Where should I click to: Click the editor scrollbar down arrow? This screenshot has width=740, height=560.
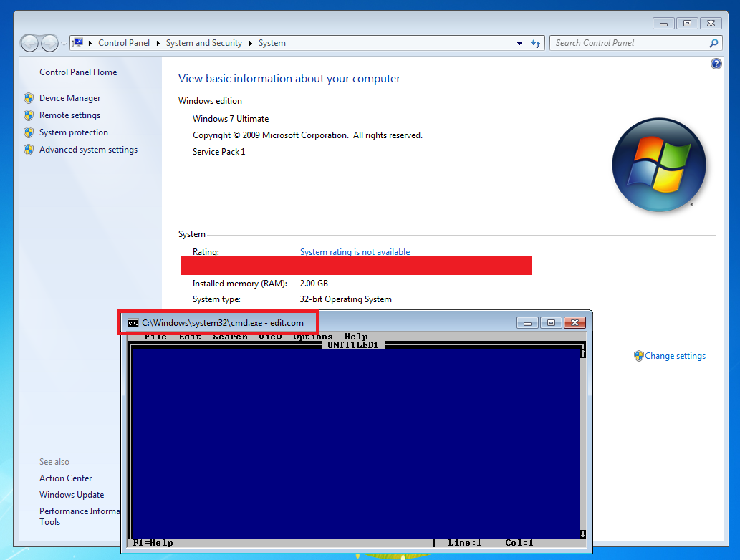point(583,534)
